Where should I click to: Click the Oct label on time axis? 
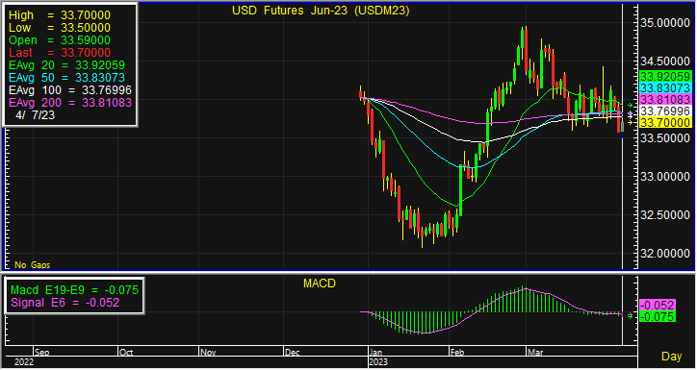pyautogui.click(x=126, y=352)
